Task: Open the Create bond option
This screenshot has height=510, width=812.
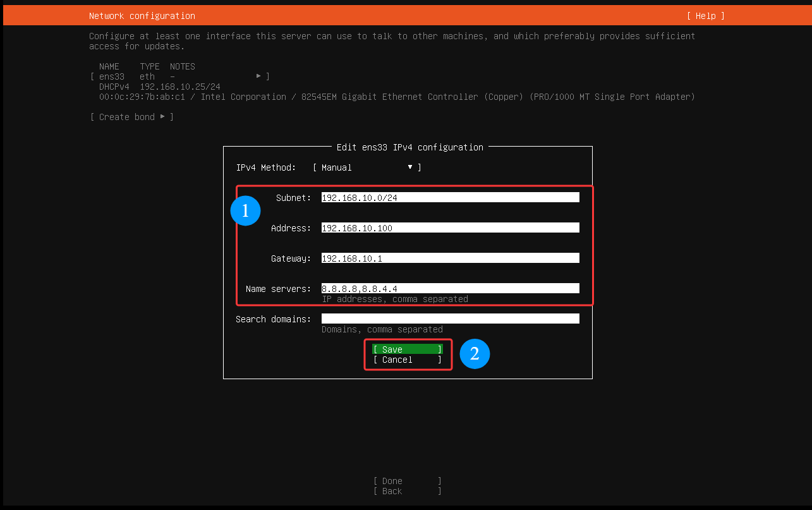Action: pos(131,117)
